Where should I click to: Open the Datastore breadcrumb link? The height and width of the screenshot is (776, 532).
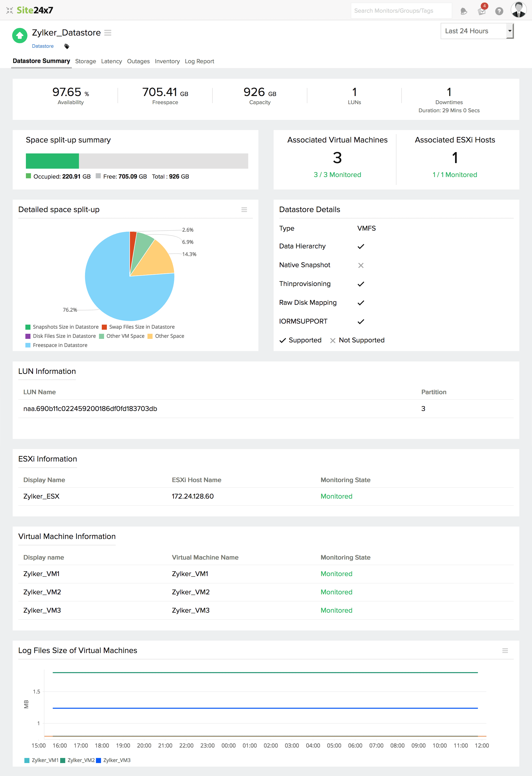tap(43, 46)
